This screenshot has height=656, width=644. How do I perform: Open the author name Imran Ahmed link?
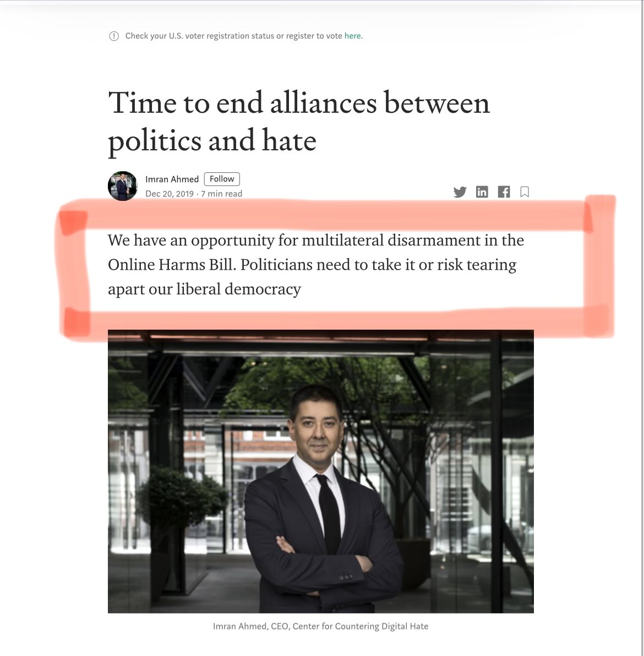[x=172, y=179]
